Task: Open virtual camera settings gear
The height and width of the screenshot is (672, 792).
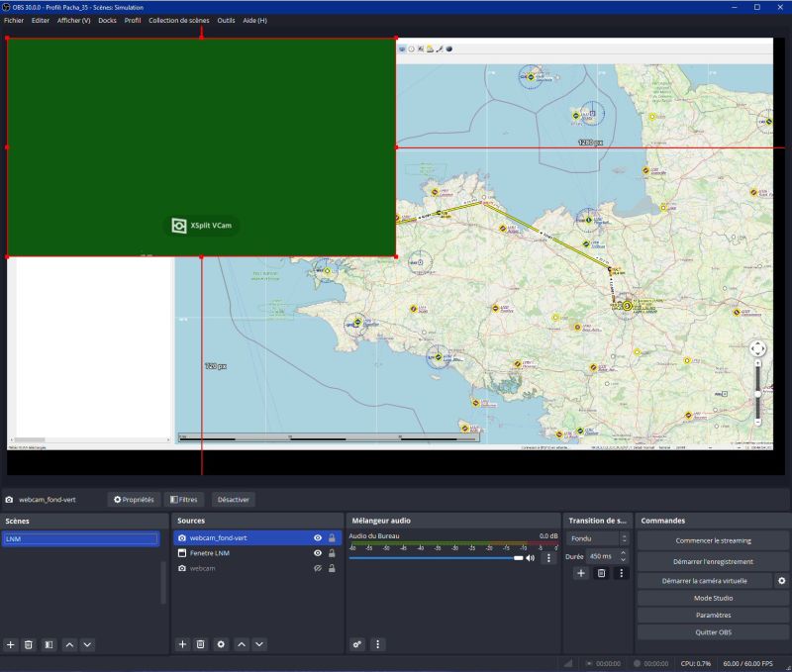Action: 781,581
